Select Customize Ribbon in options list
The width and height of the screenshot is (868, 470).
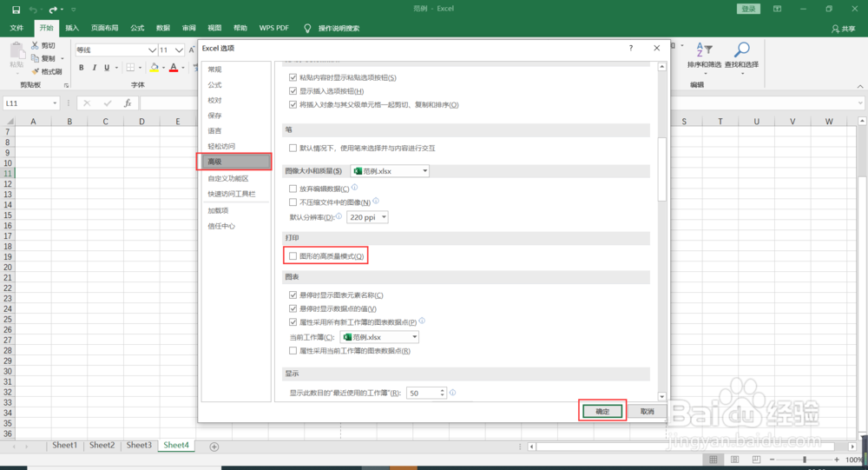[228, 178]
